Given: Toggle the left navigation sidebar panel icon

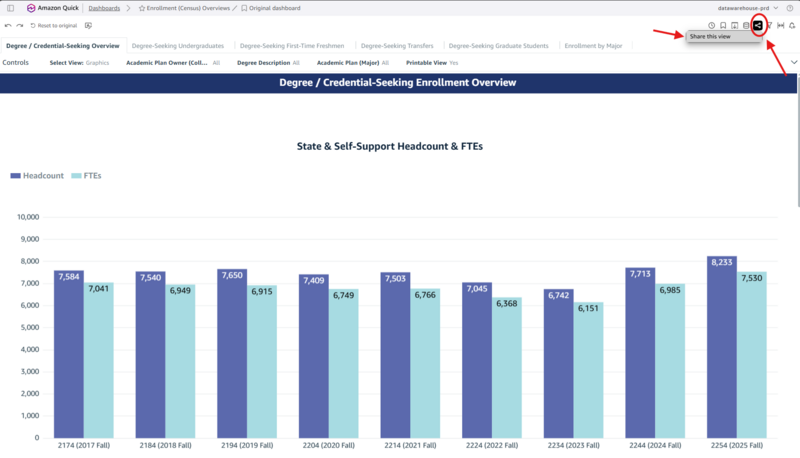Looking at the screenshot, I should pos(10,8).
